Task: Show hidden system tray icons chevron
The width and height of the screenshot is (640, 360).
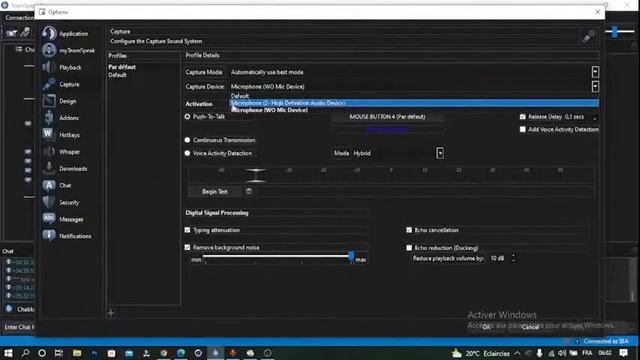Action: click(x=518, y=353)
